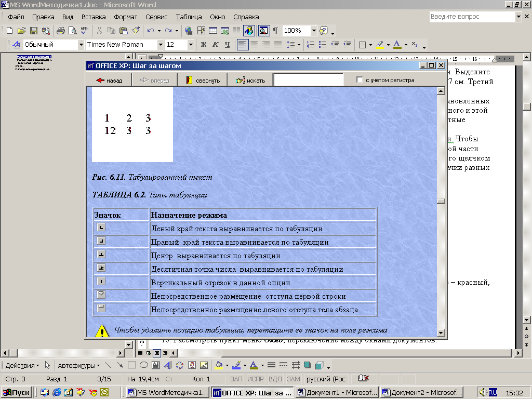Click help window scrollbar down arrow
The image size is (532, 399).
click(x=441, y=333)
